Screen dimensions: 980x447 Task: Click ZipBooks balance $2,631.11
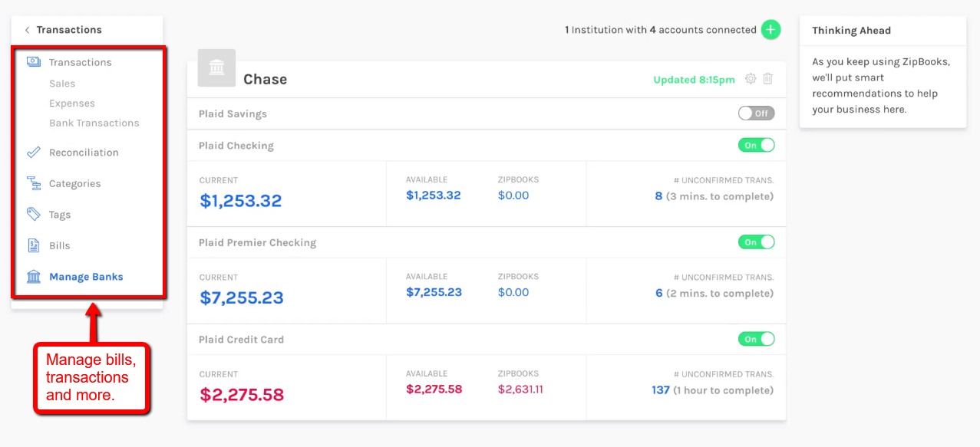520,389
